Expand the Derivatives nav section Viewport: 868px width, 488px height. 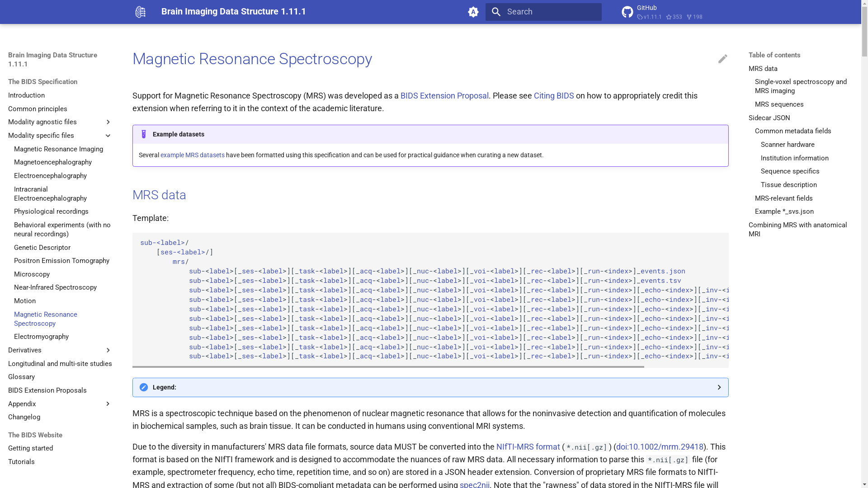click(108, 350)
